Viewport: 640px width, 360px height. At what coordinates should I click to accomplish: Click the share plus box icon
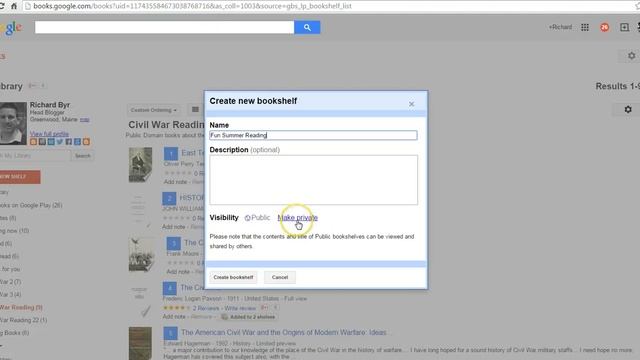point(624,27)
